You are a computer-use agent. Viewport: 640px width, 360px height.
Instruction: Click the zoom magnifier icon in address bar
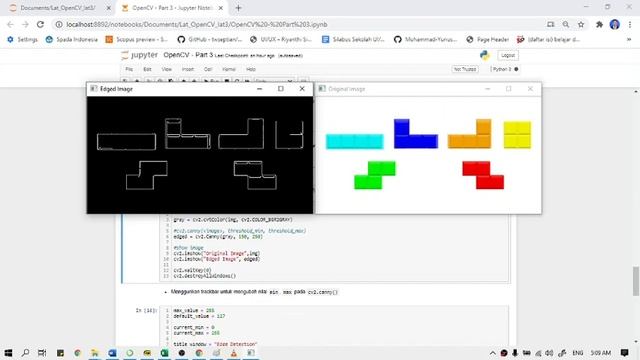tap(566, 24)
